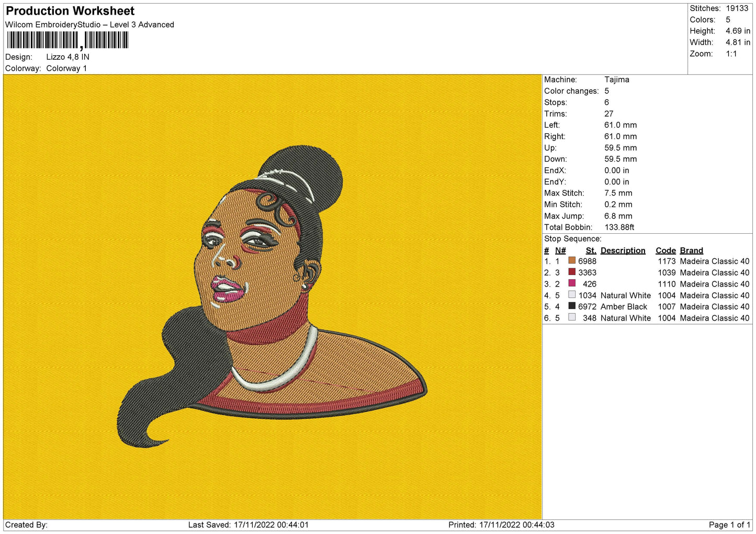
Task: Click the Max Stitch value 7.5 mm
Action: [618, 193]
